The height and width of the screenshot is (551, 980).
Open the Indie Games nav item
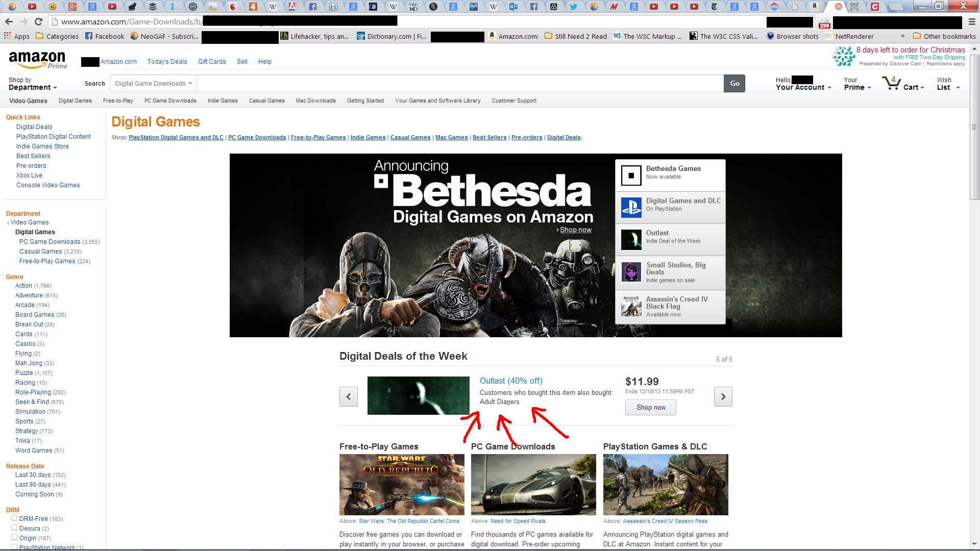coord(223,101)
